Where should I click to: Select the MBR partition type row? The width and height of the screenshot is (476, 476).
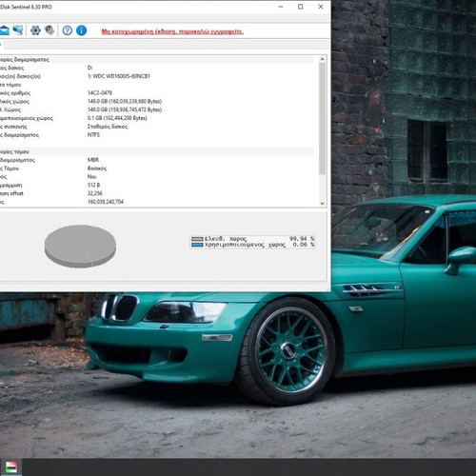(157, 160)
